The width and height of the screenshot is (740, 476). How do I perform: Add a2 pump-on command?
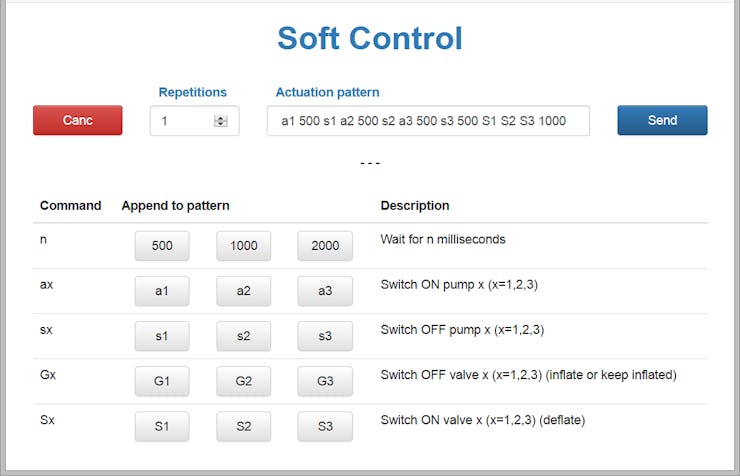(x=244, y=291)
